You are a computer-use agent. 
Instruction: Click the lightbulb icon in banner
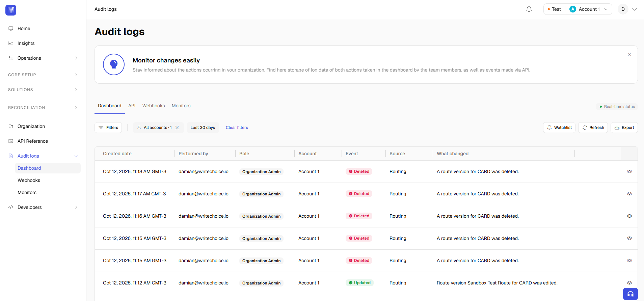coord(114,64)
